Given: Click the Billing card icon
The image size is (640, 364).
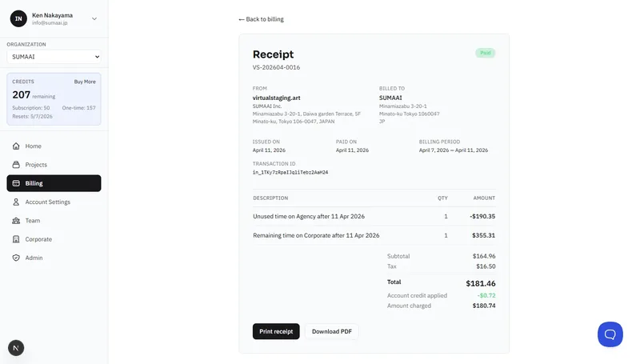Looking at the screenshot, I should (x=16, y=183).
